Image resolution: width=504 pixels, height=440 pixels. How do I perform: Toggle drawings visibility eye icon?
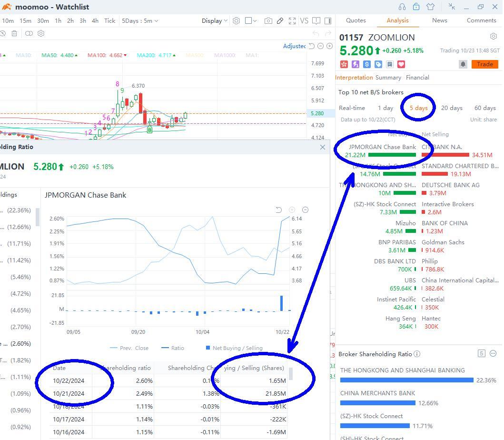[x=2, y=33]
